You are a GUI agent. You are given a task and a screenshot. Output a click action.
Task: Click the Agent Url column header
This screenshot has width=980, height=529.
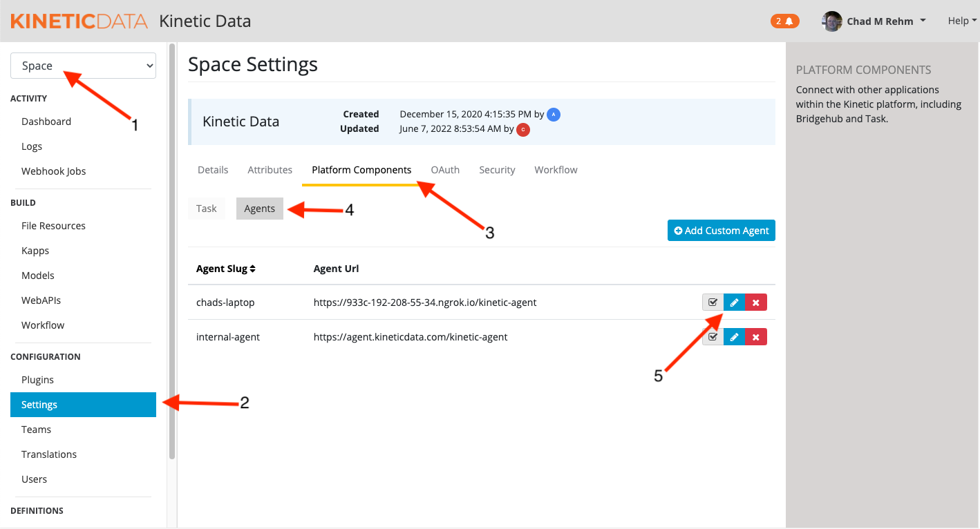click(336, 269)
